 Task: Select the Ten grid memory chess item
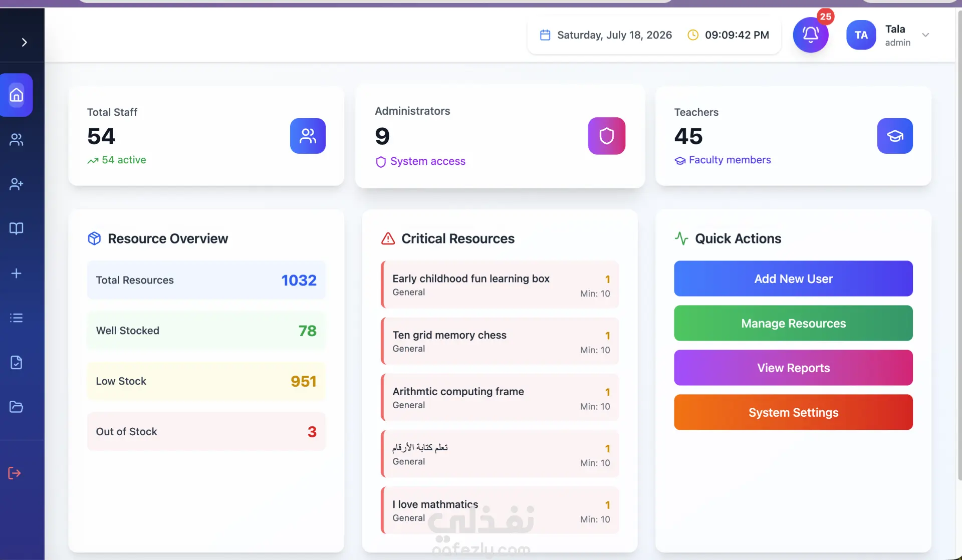coord(500,341)
